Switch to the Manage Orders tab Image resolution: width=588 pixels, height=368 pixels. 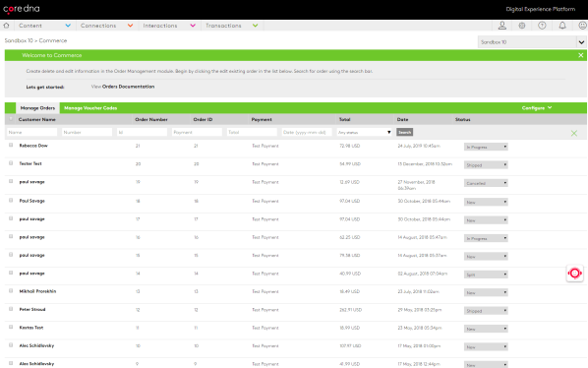37,108
